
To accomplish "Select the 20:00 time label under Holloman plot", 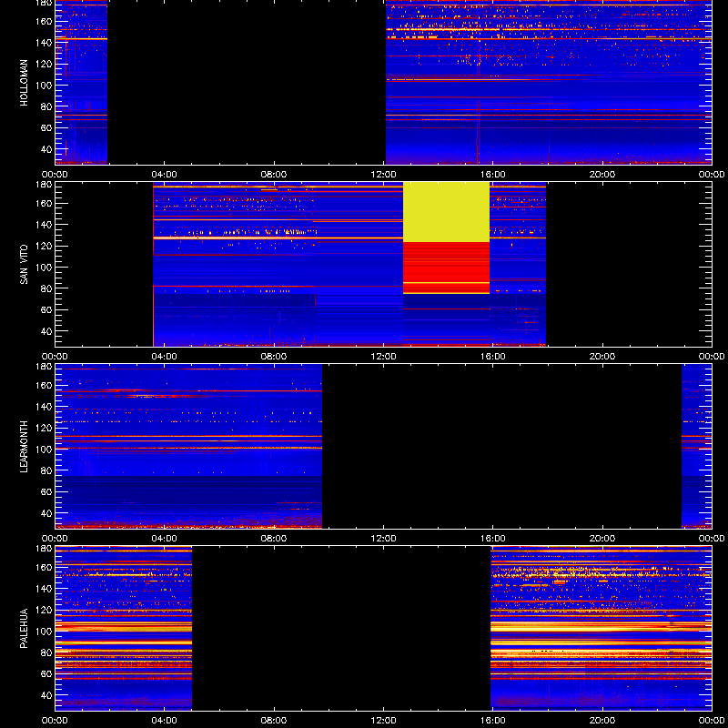I will click(x=602, y=175).
